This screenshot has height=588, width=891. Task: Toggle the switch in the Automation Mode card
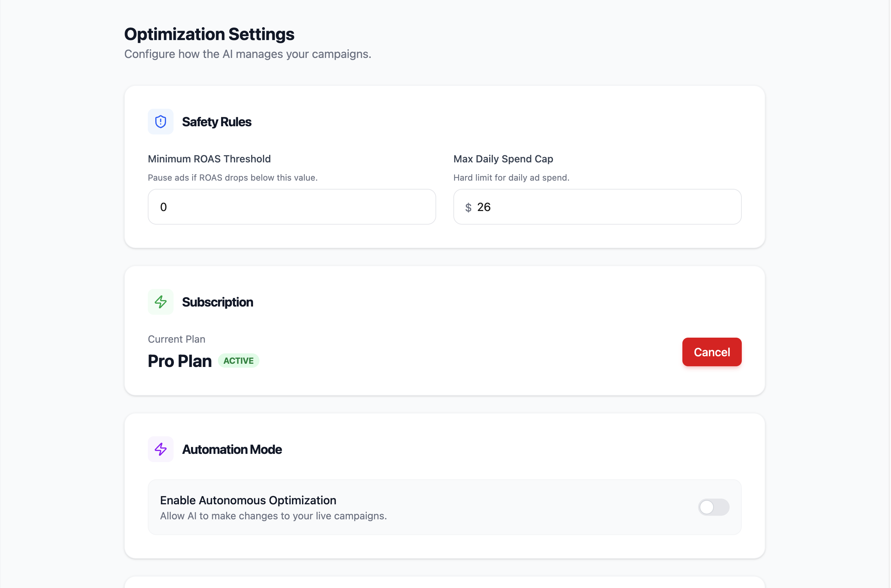[x=713, y=507]
